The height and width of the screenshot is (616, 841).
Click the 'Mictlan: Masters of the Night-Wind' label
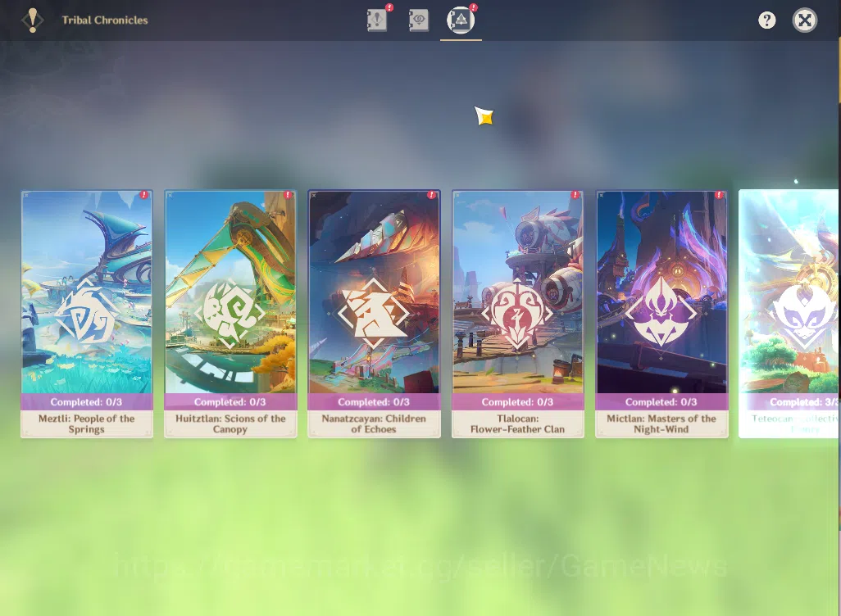pyautogui.click(x=661, y=423)
